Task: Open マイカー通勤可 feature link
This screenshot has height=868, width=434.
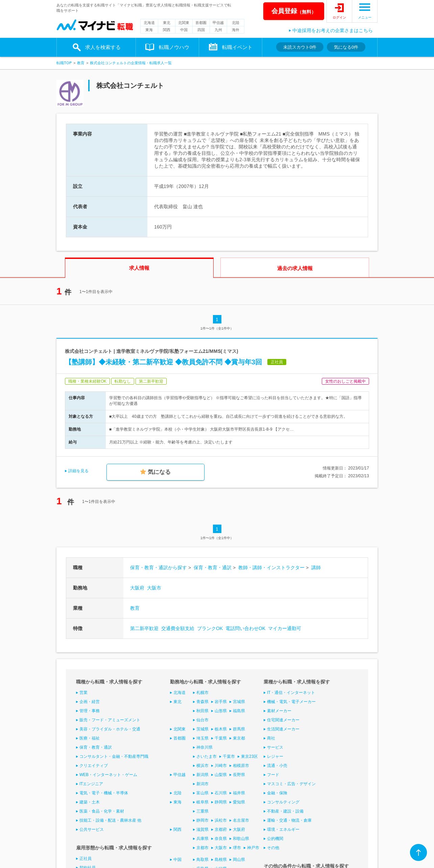Action: click(284, 628)
